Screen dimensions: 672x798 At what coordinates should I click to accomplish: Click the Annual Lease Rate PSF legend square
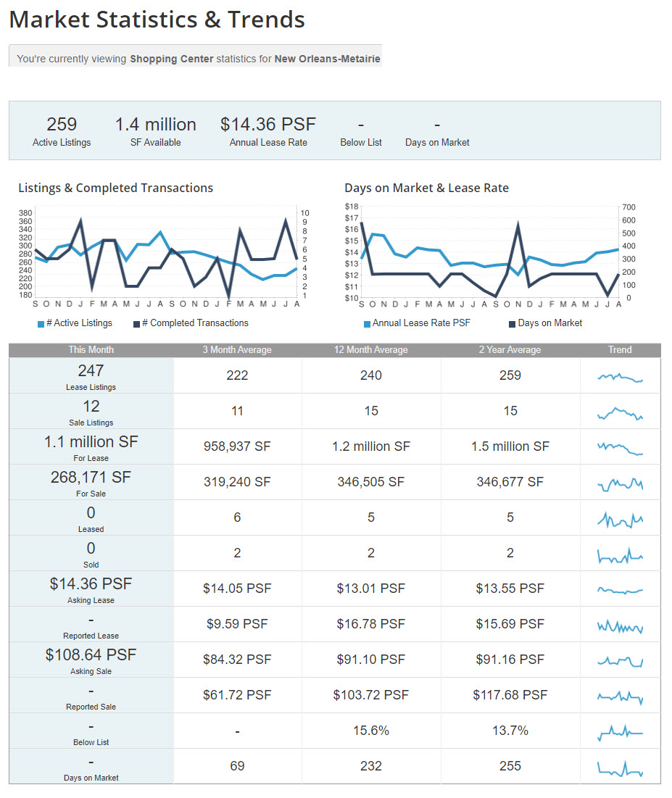(367, 324)
